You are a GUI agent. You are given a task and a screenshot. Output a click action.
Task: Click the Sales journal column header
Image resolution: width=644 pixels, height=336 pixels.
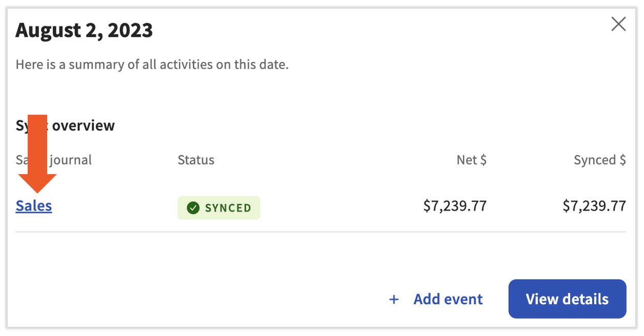[x=54, y=160]
